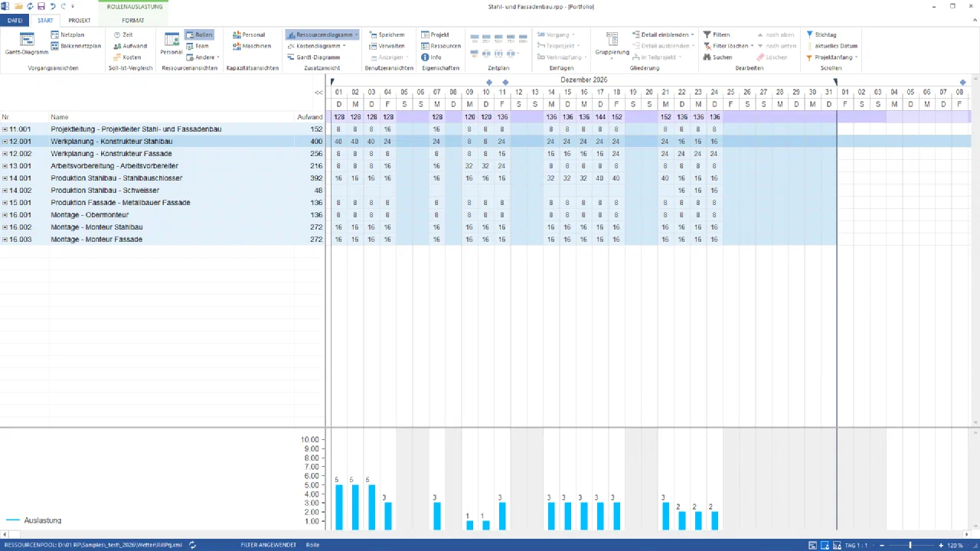Click the zoom in plus button
The height and width of the screenshot is (551, 980).
(940, 545)
